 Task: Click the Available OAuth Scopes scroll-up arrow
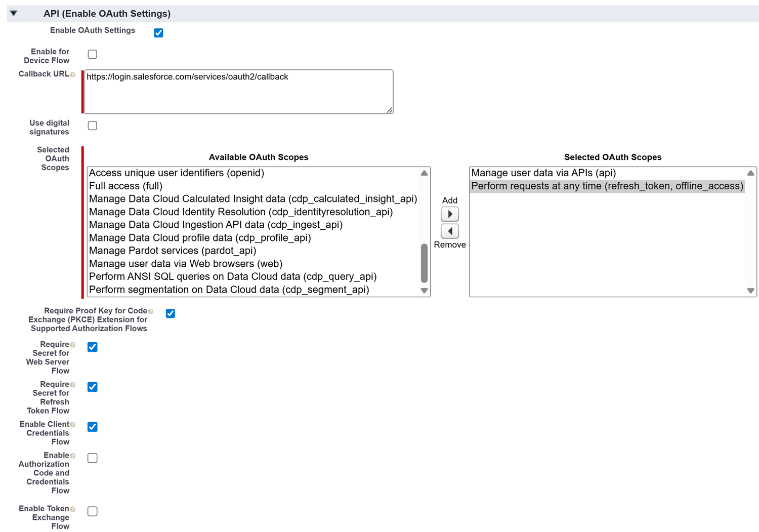click(x=425, y=173)
